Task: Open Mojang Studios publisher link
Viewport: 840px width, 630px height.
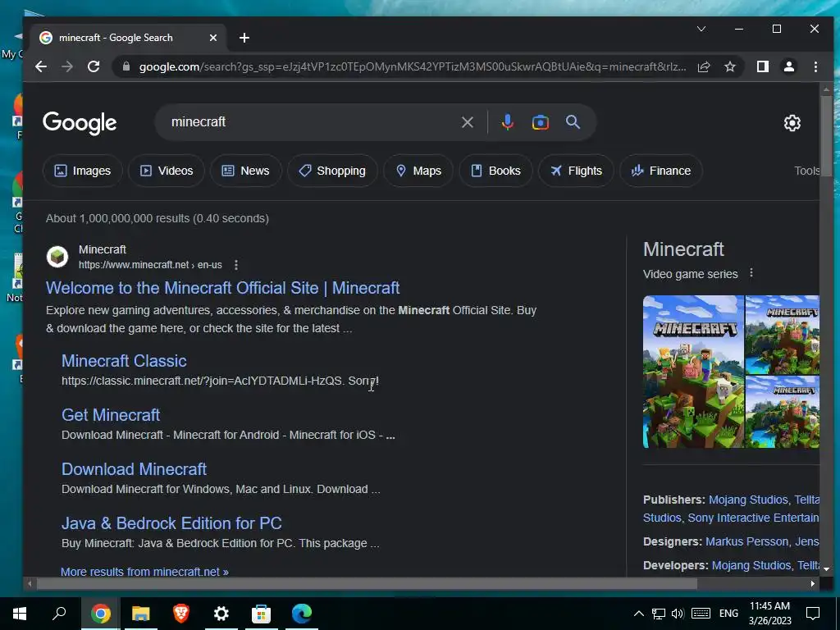Action: [748, 500]
